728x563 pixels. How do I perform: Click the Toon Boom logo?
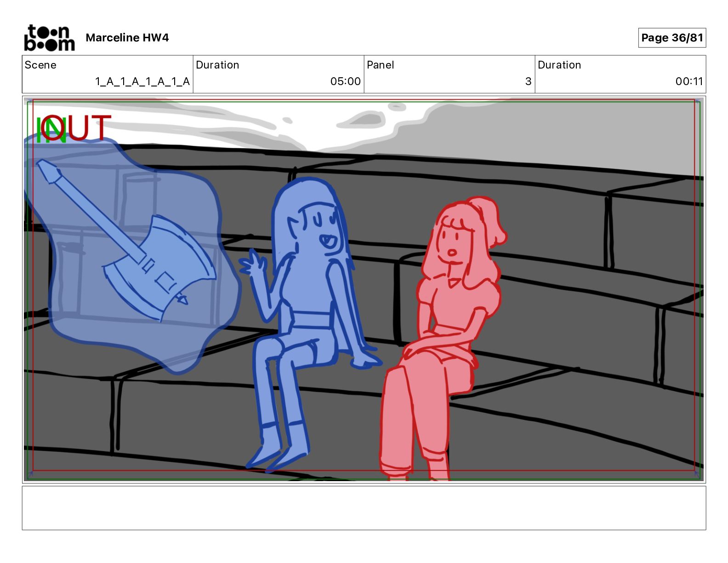point(49,38)
